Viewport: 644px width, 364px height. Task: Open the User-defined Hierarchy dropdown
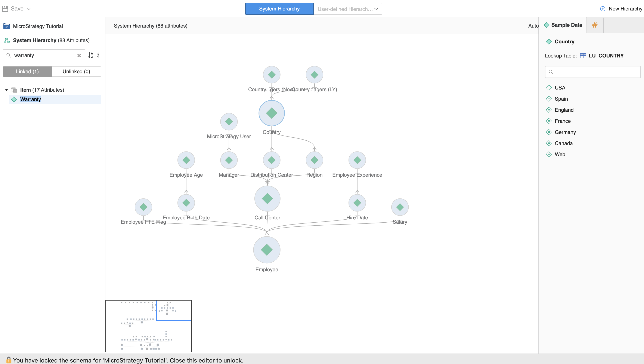[347, 9]
